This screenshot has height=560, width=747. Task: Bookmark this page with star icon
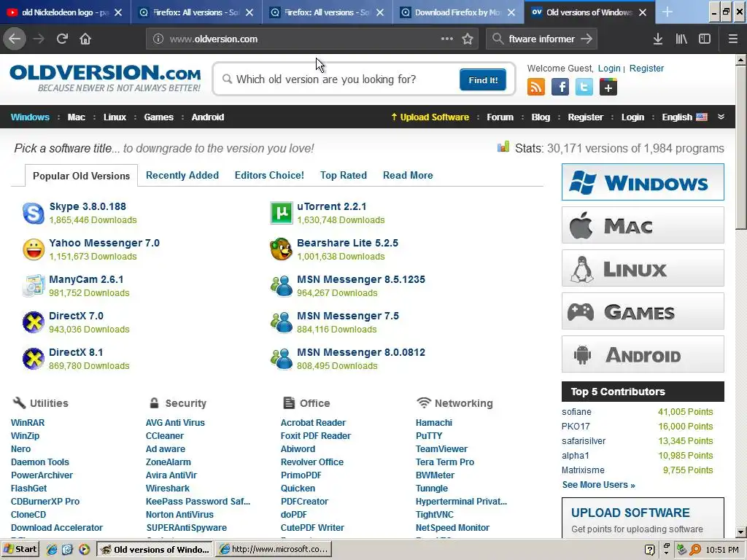(468, 39)
